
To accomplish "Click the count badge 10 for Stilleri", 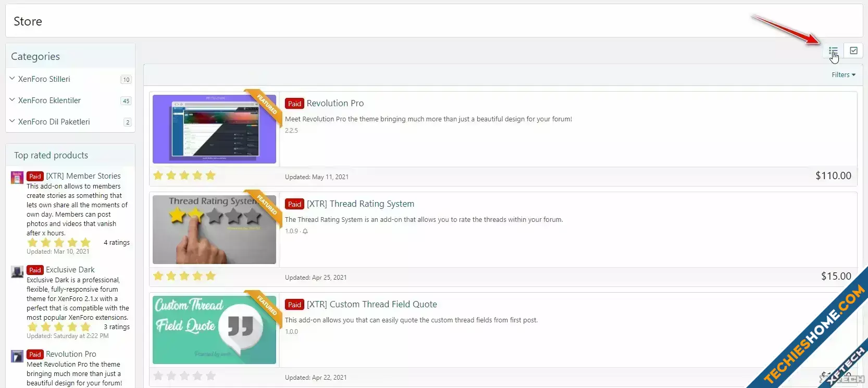I will pyautogui.click(x=126, y=80).
